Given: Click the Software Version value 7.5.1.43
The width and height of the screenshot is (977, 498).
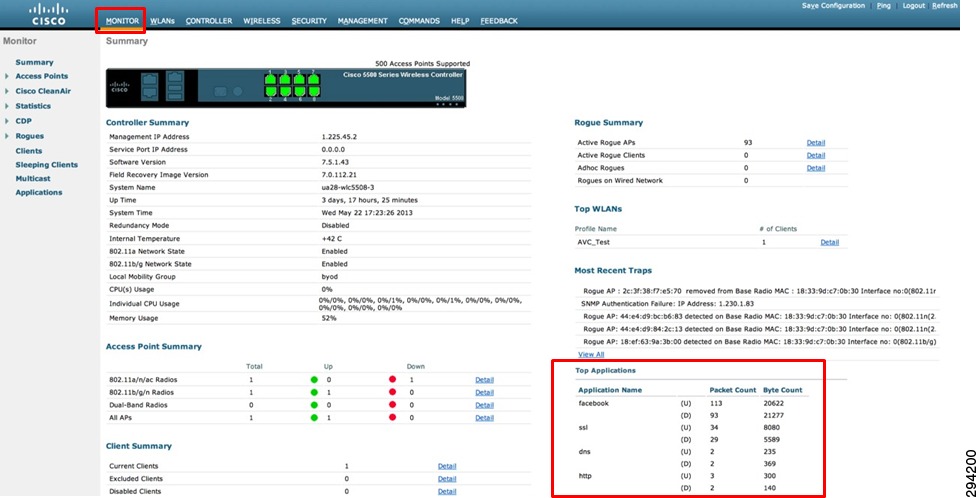Looking at the screenshot, I should click(337, 162).
